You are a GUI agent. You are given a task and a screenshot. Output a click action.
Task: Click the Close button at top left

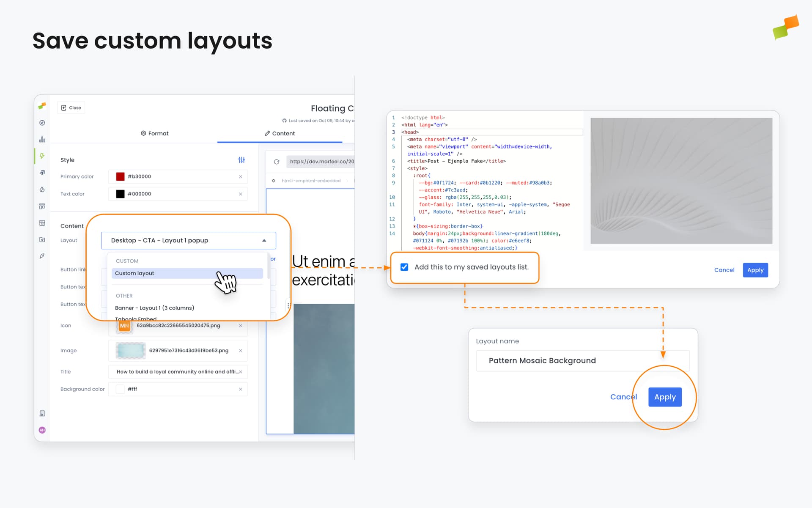coord(71,108)
